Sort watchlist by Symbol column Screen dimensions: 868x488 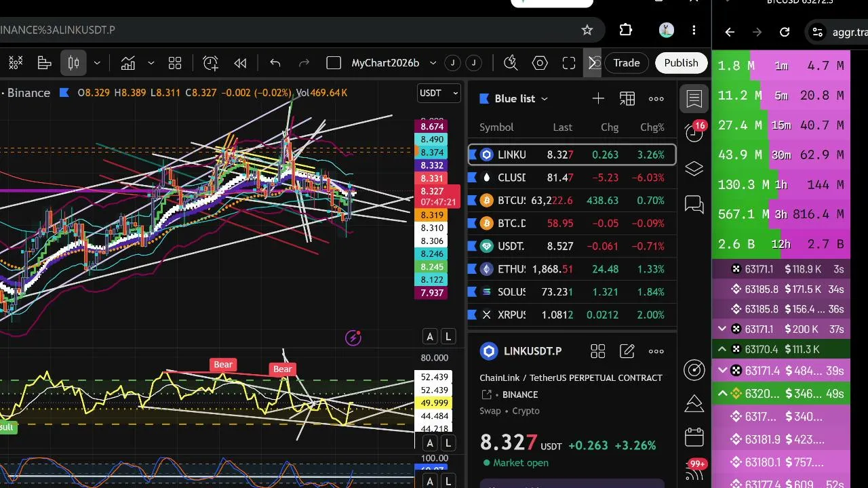(x=496, y=127)
